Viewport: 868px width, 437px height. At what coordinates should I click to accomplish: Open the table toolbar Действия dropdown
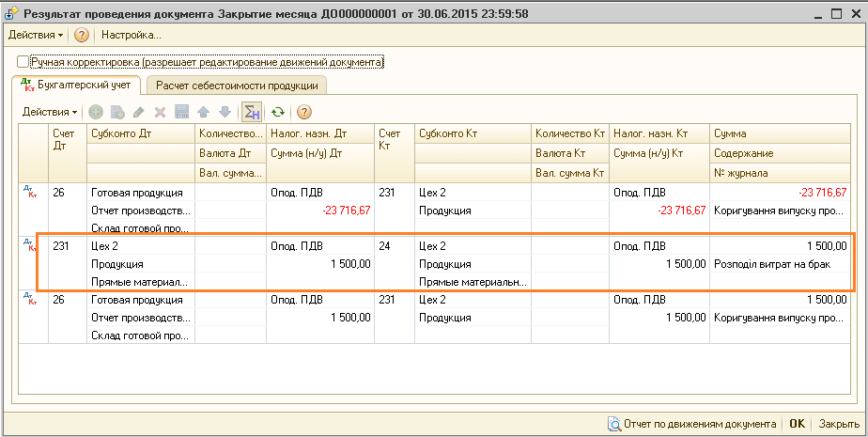tap(50, 112)
